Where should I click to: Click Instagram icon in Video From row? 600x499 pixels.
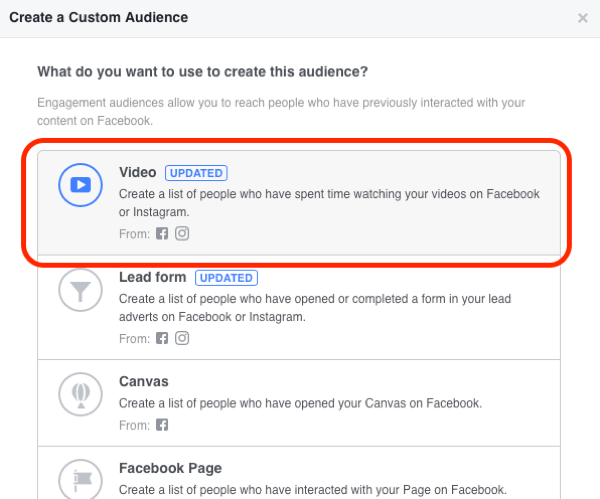[x=182, y=233]
